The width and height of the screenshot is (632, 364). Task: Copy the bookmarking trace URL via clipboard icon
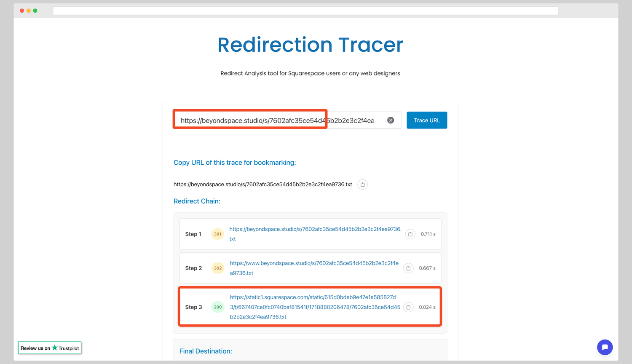[x=362, y=184]
